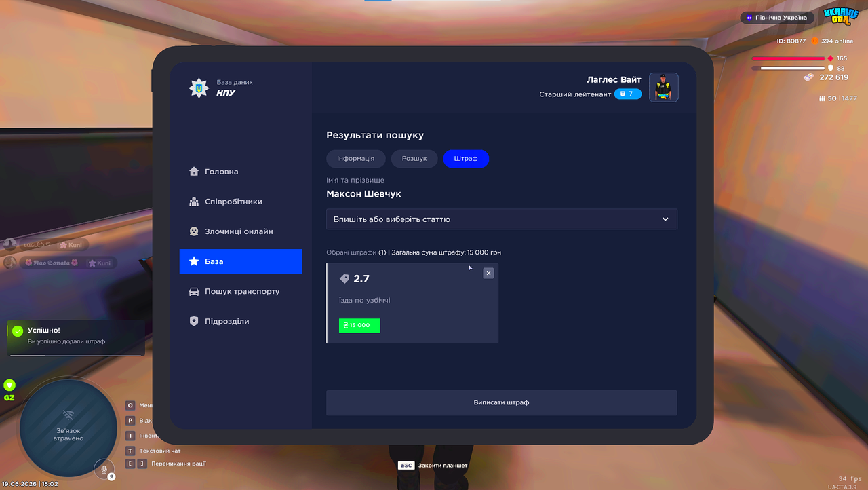Click the Пошук транспорту car icon
Image resolution: width=868 pixels, height=490 pixels.
(194, 291)
